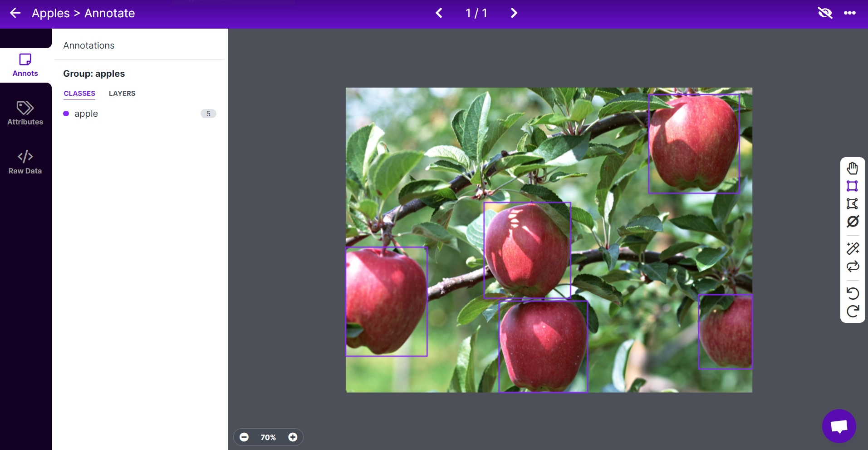Select the top-right apple bounding box

point(694,144)
